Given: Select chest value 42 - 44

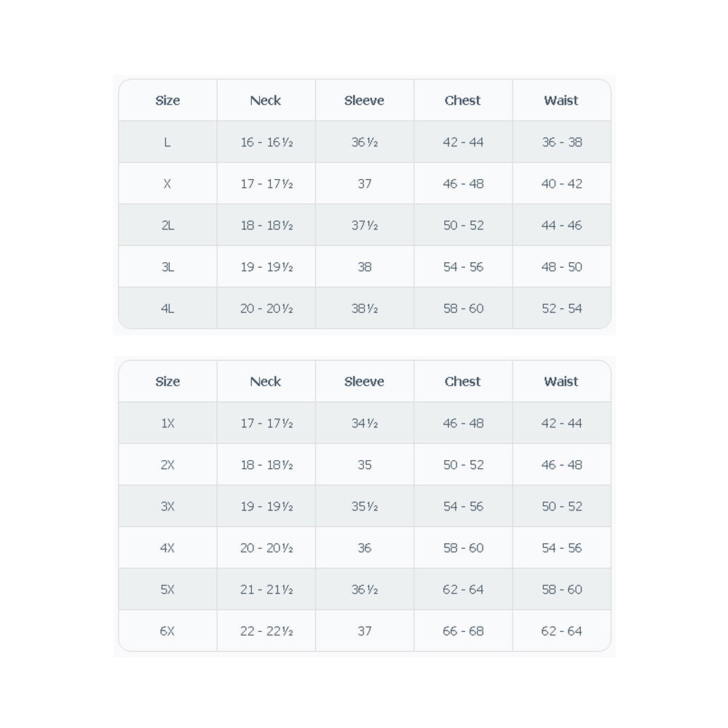Looking at the screenshot, I should coord(463,142).
